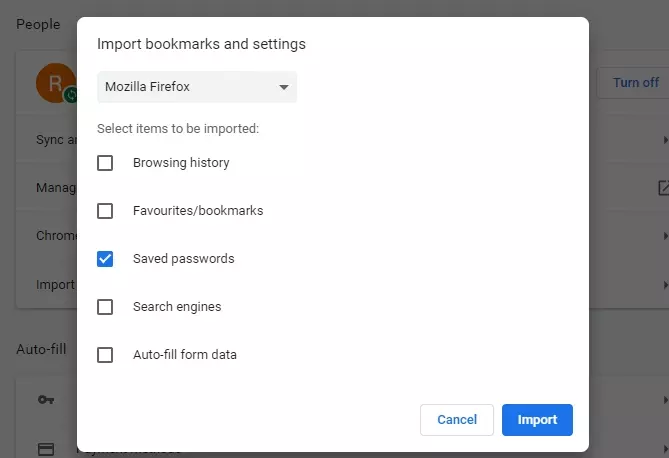
Task: Click the Auto-fill section heading
Action: [x=41, y=349]
